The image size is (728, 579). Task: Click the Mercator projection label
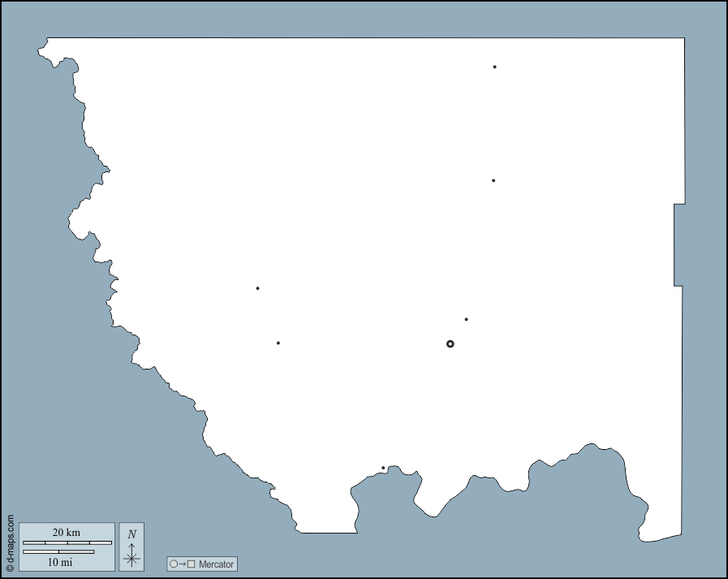coord(216,564)
